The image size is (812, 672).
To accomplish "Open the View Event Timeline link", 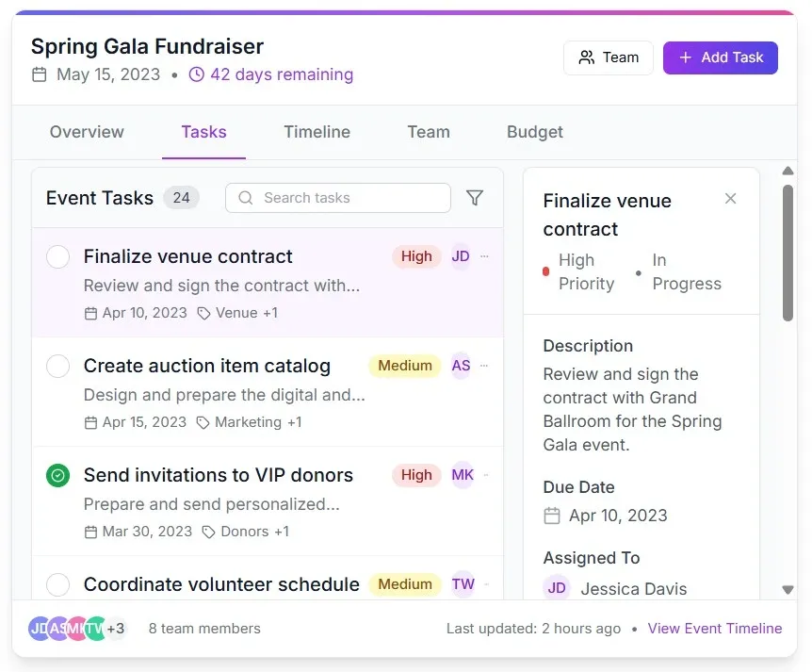I will [715, 629].
